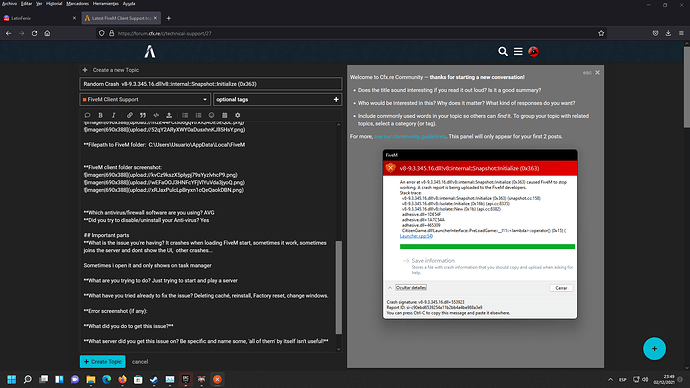Insert preformatted code with the code icon
The height and width of the screenshot is (388, 690).
click(156, 115)
